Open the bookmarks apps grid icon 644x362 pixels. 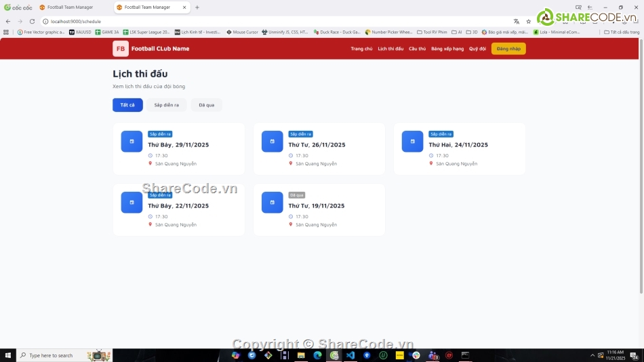click(5, 32)
